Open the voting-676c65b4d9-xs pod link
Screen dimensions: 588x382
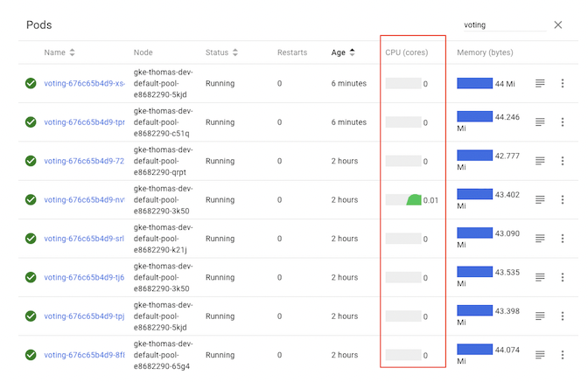(84, 84)
